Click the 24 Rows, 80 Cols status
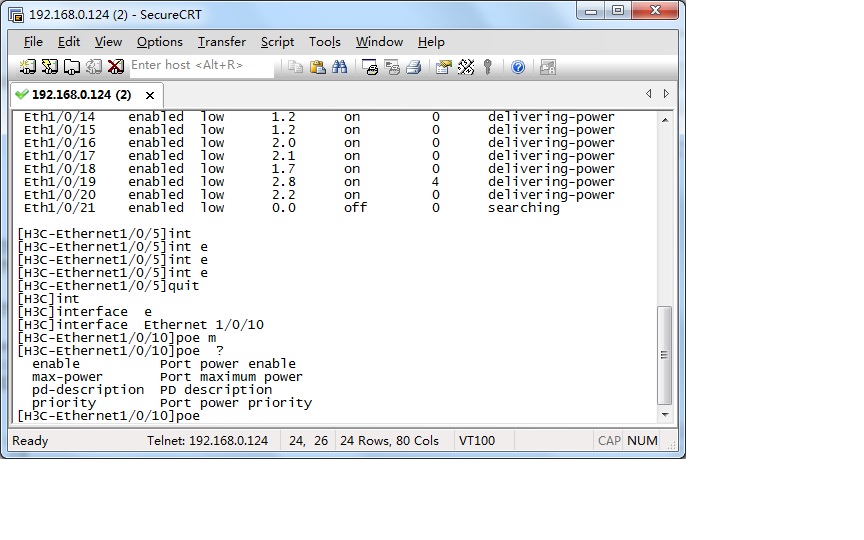This screenshot has width=864, height=540. pos(389,441)
